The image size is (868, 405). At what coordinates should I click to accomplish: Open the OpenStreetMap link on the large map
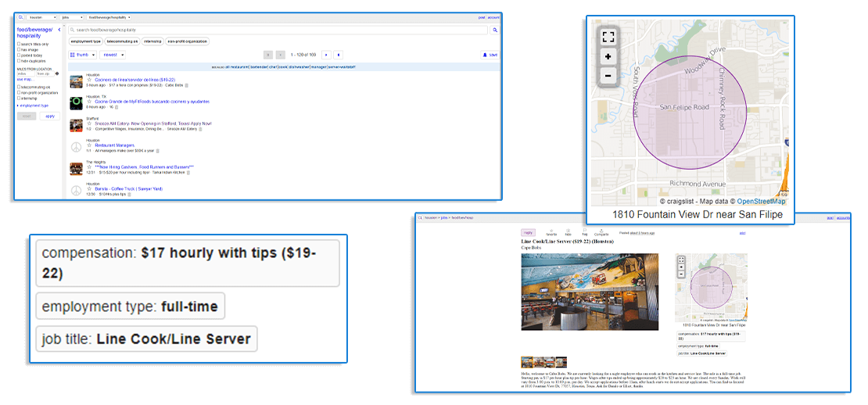pyautogui.click(x=761, y=202)
